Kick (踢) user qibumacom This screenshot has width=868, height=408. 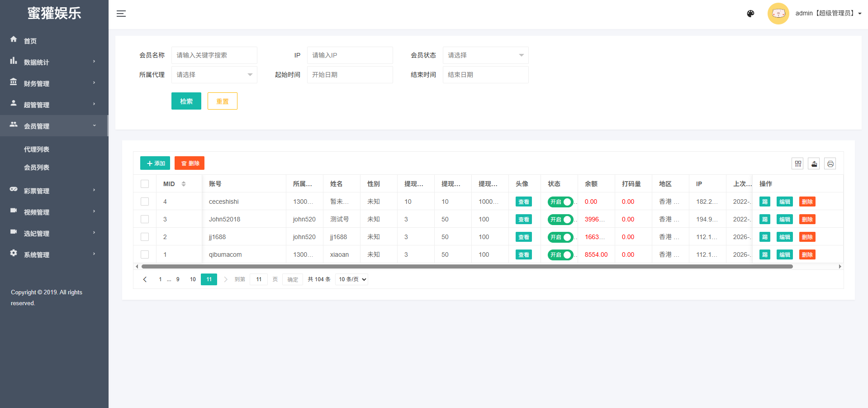(x=765, y=254)
